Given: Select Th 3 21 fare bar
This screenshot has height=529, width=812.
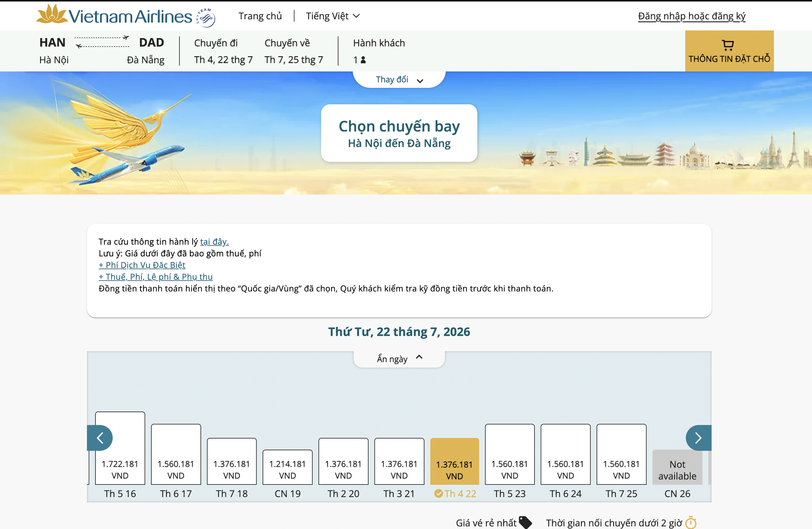Looking at the screenshot, I should (x=399, y=461).
